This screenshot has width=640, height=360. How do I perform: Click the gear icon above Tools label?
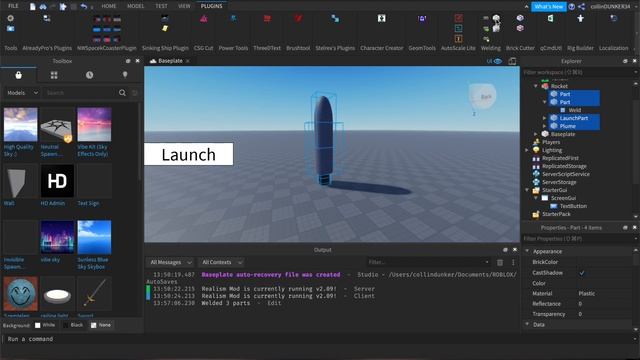(11, 18)
